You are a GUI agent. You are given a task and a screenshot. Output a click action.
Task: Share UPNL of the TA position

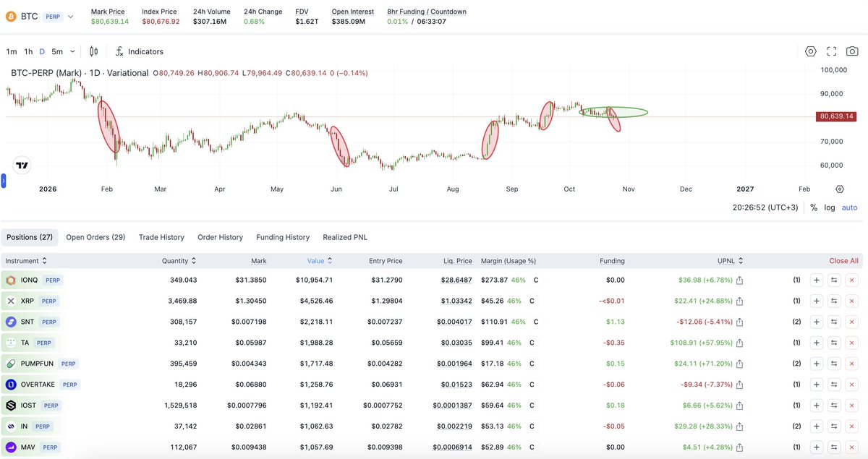click(x=740, y=343)
